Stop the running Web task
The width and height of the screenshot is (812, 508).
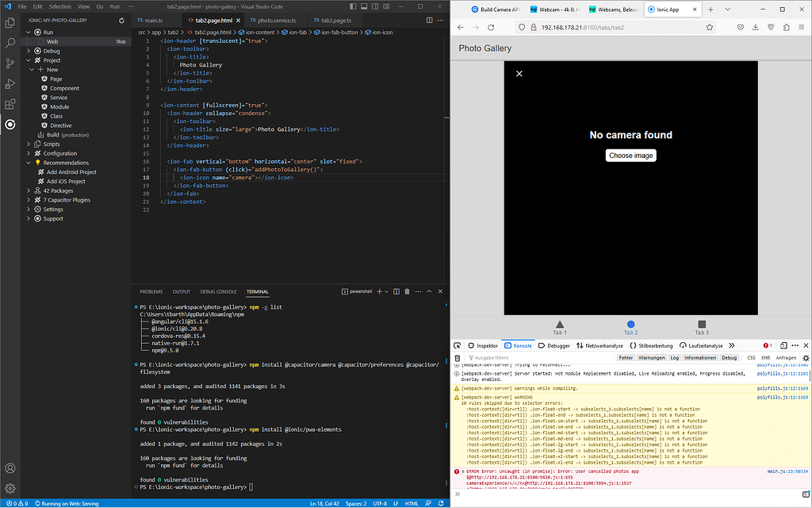coord(121,41)
